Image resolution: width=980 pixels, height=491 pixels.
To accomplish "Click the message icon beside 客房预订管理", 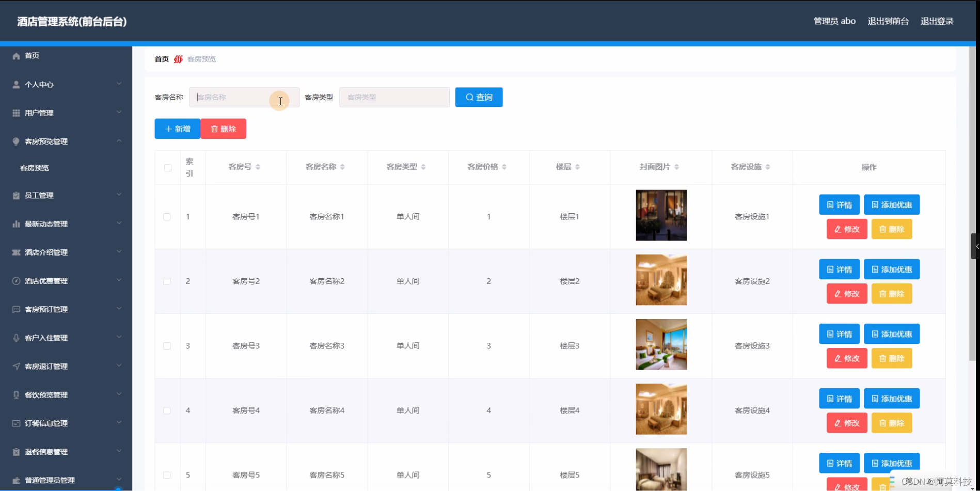I will [x=16, y=309].
